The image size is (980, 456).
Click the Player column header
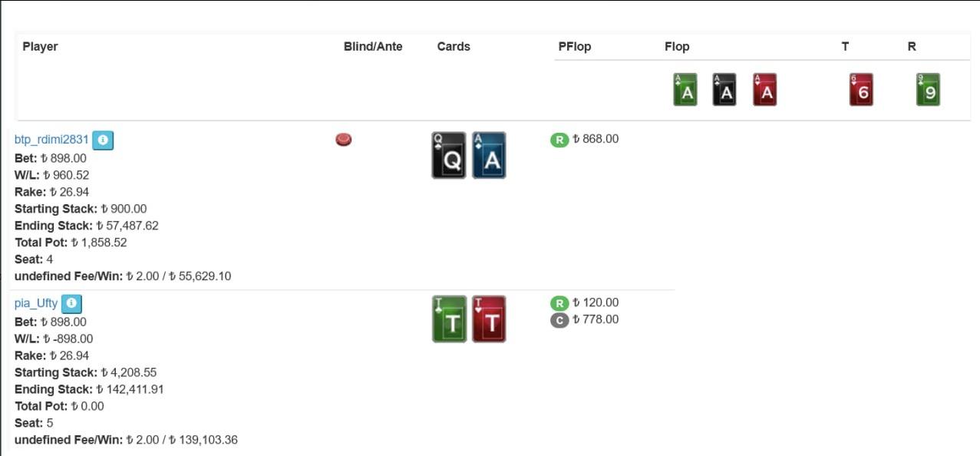click(x=40, y=47)
